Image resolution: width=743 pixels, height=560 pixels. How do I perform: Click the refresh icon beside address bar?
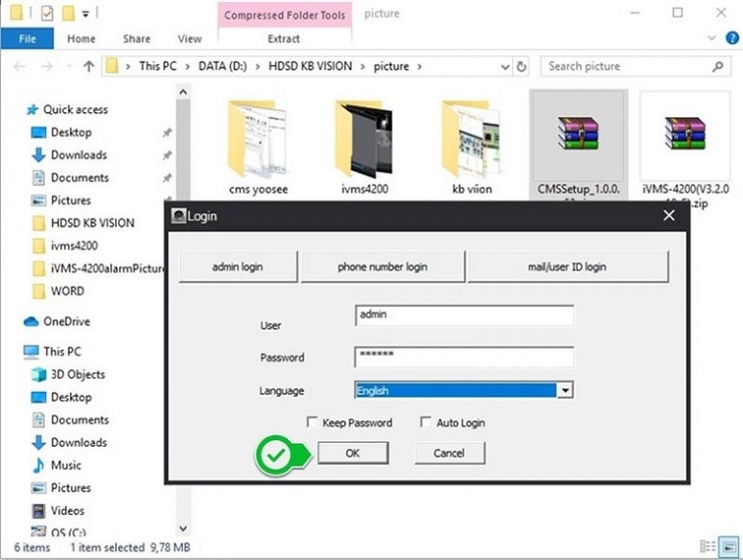tap(521, 66)
